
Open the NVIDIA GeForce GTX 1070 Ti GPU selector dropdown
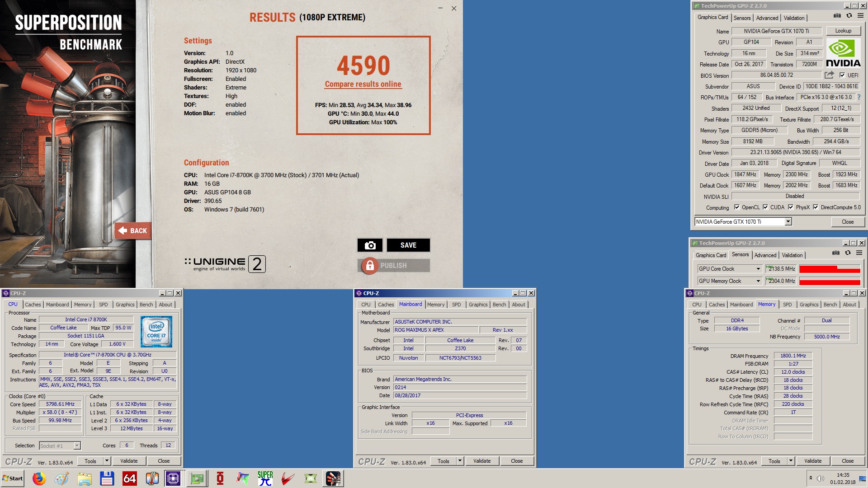point(788,222)
